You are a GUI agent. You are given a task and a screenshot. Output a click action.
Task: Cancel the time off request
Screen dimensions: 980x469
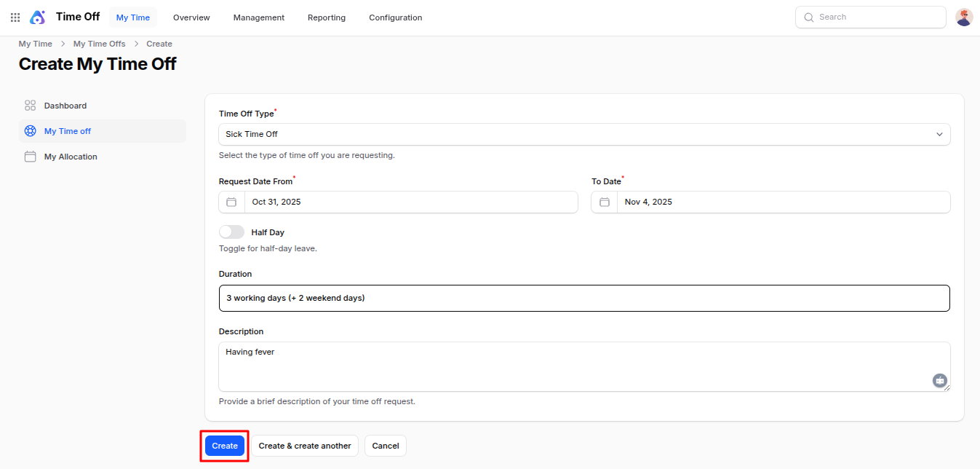tap(386, 446)
